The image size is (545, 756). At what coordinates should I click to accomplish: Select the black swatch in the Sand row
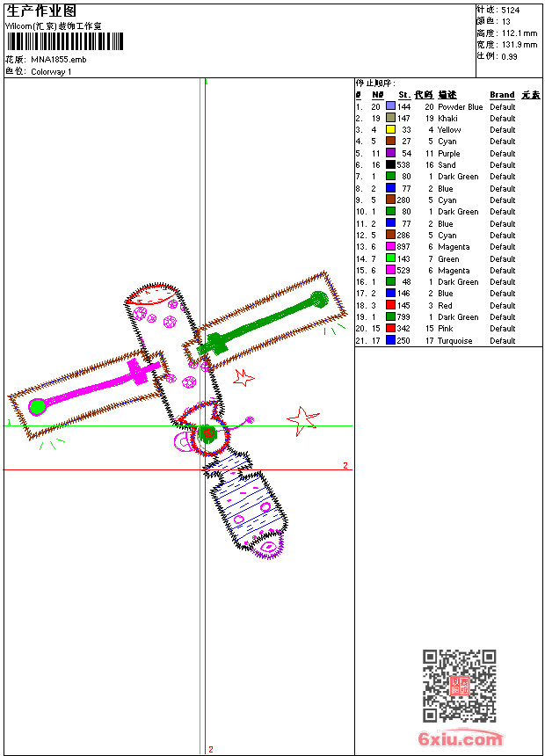390,164
